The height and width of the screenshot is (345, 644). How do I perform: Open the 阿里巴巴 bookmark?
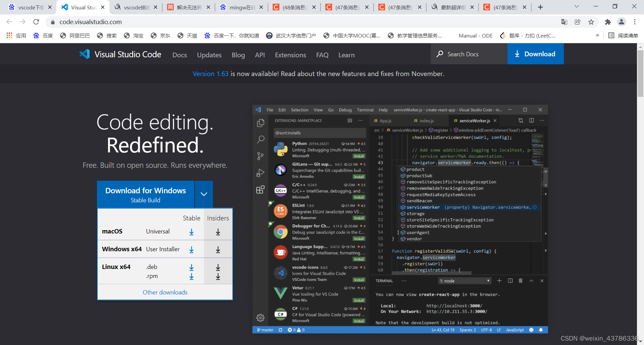click(x=75, y=36)
